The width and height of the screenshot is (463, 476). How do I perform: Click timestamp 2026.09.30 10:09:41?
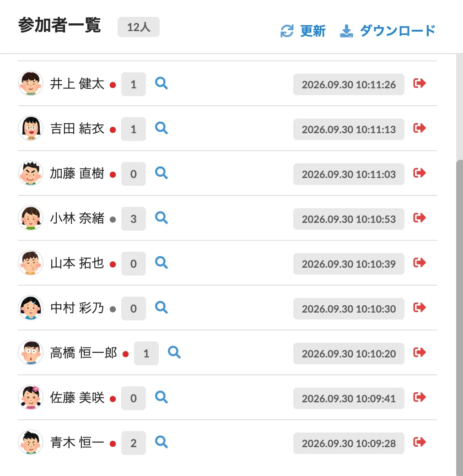click(349, 398)
